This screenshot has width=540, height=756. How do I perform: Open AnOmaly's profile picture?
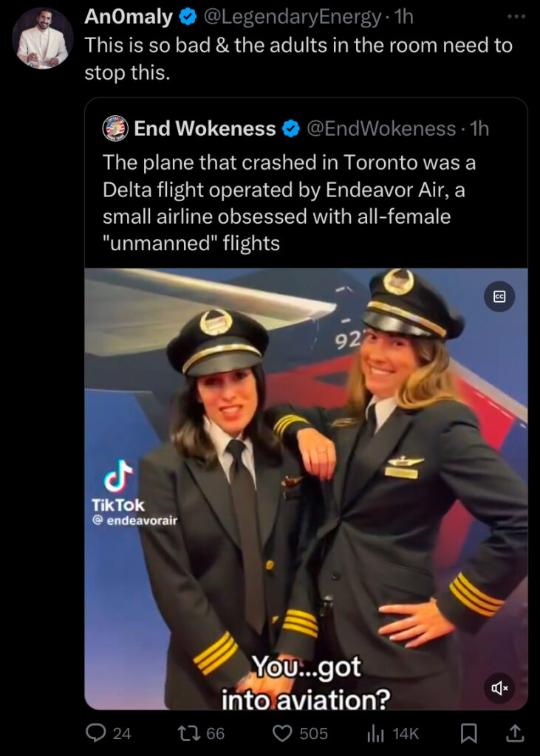(x=42, y=38)
